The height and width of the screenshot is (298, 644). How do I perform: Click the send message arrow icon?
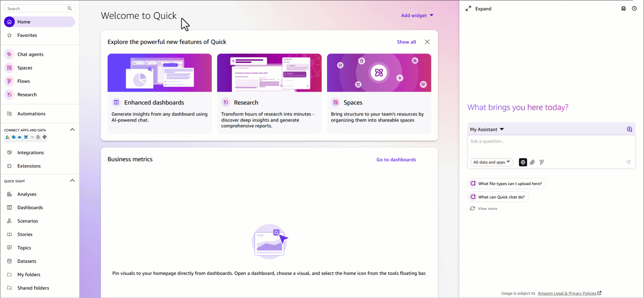628,162
